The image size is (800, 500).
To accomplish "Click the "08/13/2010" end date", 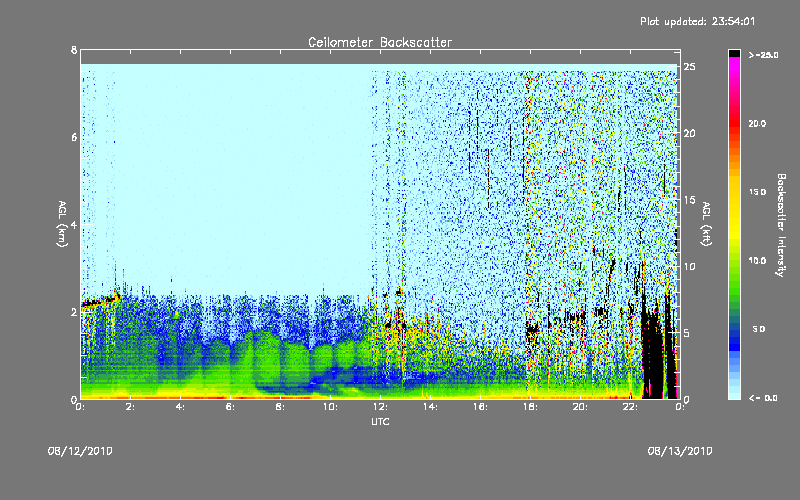I will pos(680,451).
